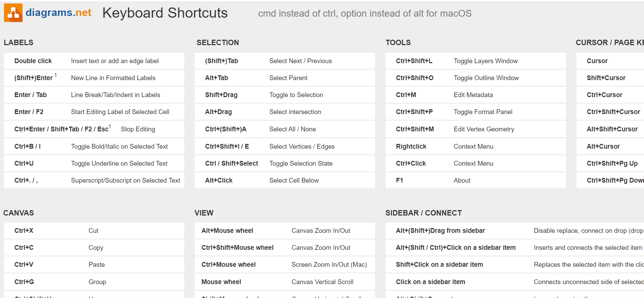Click the Alt+Tab Select Parent row

(284, 78)
